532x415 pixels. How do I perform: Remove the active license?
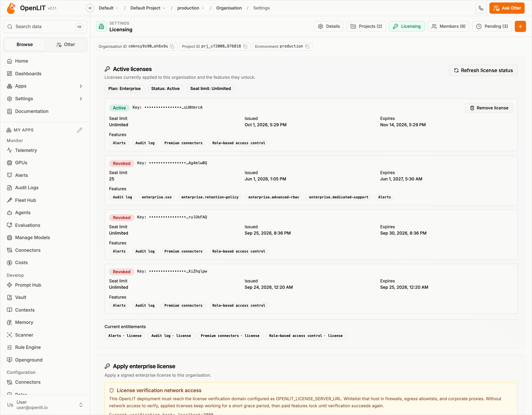(x=489, y=108)
